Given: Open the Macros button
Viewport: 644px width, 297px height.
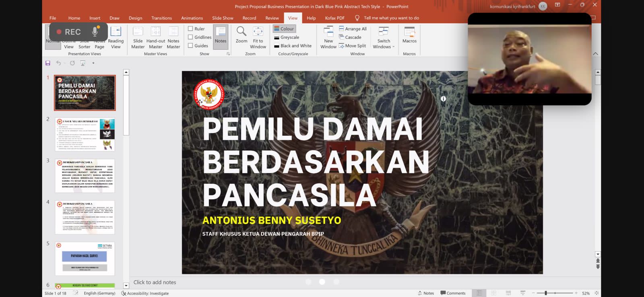Looking at the screenshot, I should (x=409, y=36).
